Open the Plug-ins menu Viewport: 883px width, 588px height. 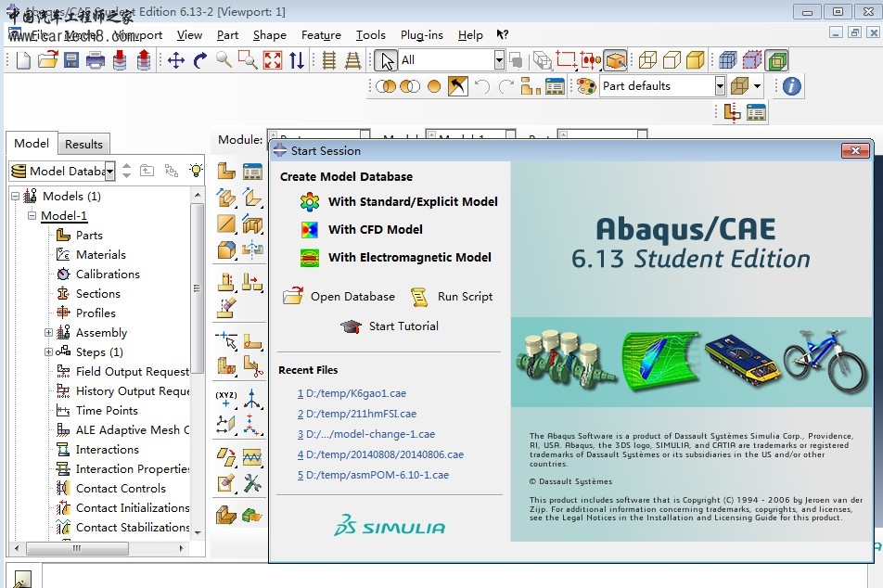coord(422,35)
